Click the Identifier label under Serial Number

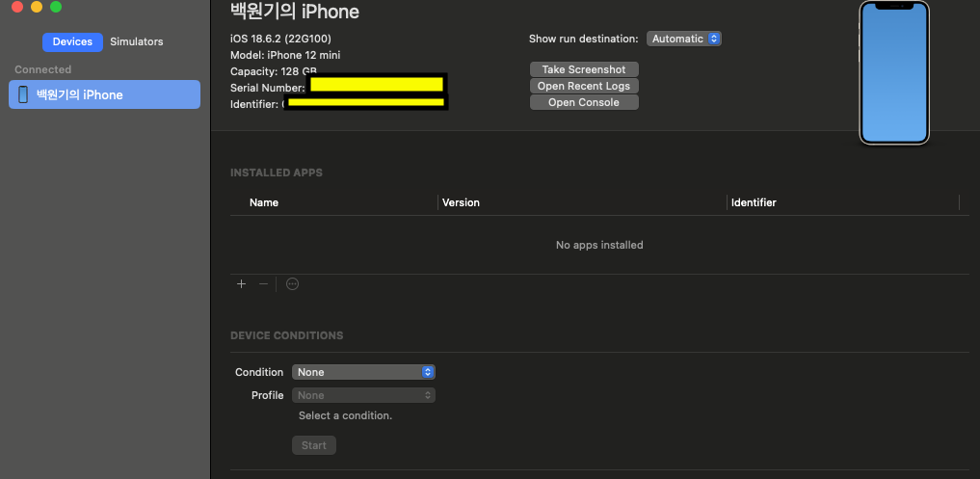pyautogui.click(x=253, y=104)
